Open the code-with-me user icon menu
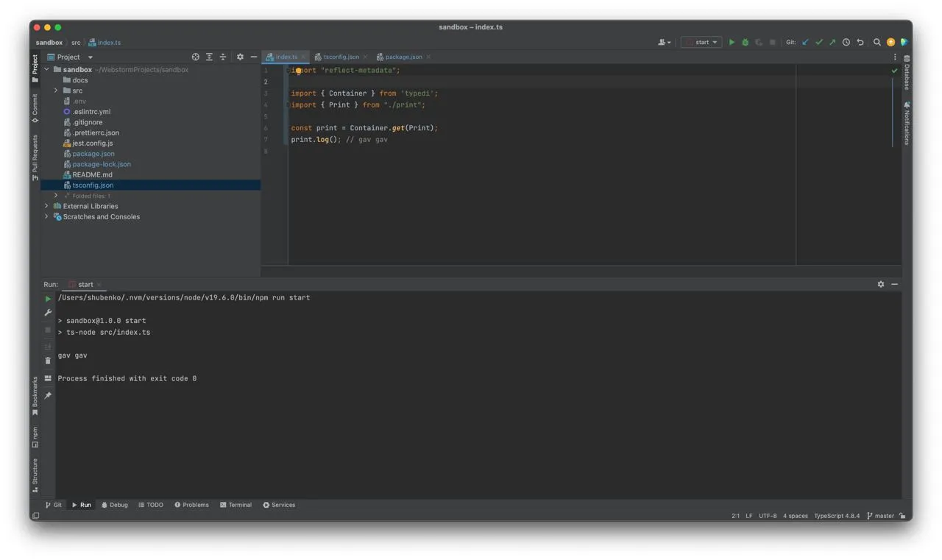The height and width of the screenshot is (560, 942). tap(664, 43)
